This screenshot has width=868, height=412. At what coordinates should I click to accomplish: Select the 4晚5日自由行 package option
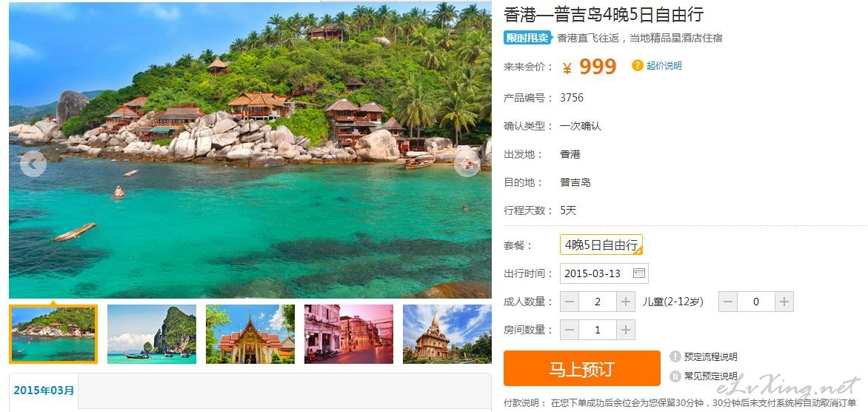click(x=601, y=245)
